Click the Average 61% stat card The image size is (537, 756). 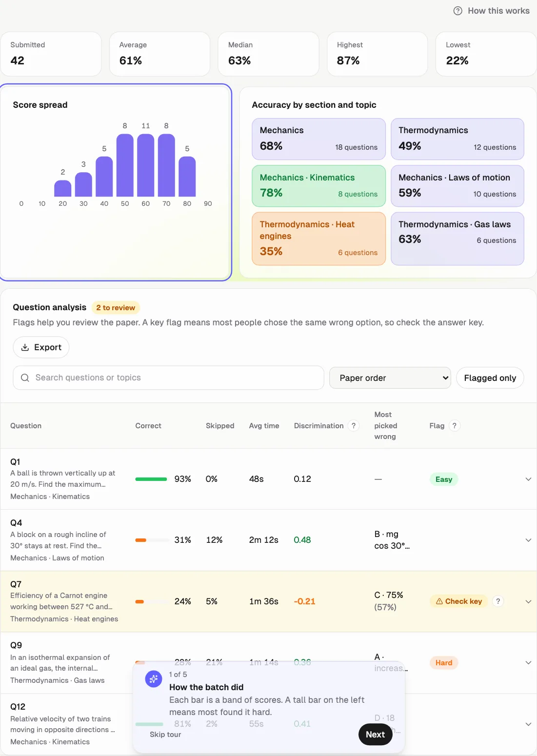(x=160, y=54)
